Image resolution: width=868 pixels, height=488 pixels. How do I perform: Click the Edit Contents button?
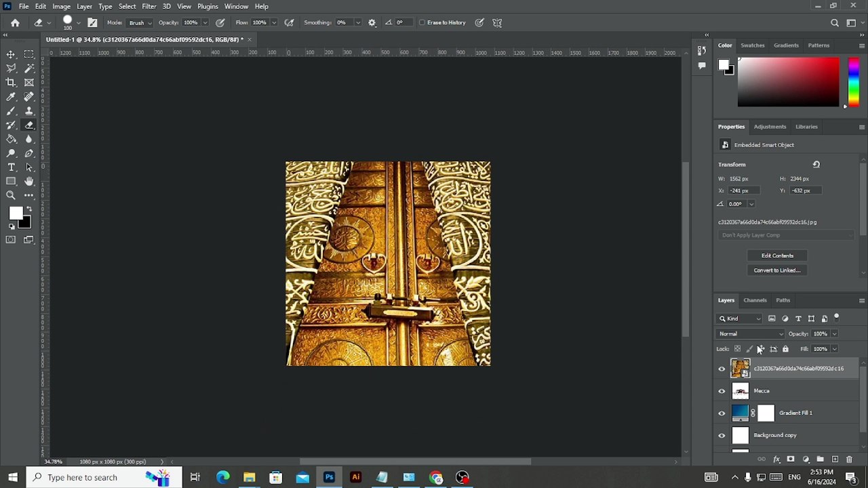(777, 256)
